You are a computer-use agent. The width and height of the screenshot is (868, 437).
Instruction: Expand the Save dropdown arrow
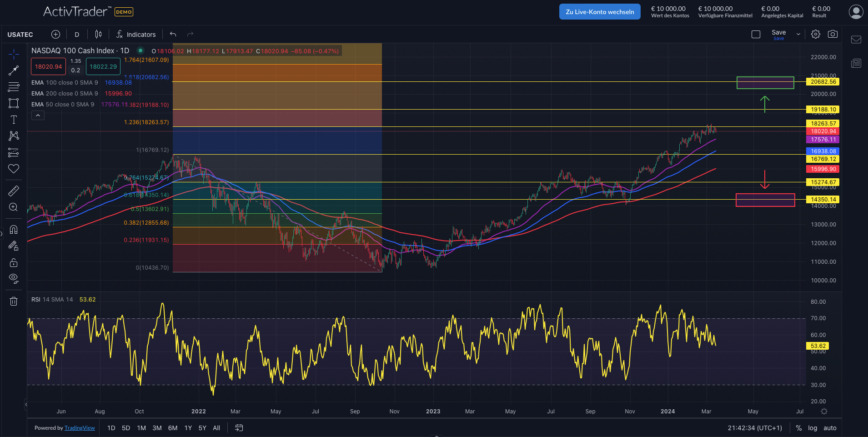point(799,34)
